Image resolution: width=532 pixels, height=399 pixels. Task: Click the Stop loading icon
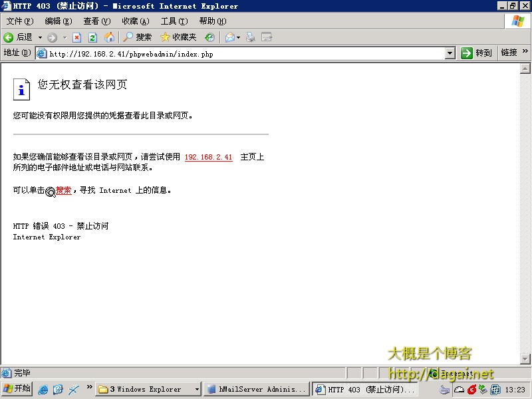click(x=77, y=37)
